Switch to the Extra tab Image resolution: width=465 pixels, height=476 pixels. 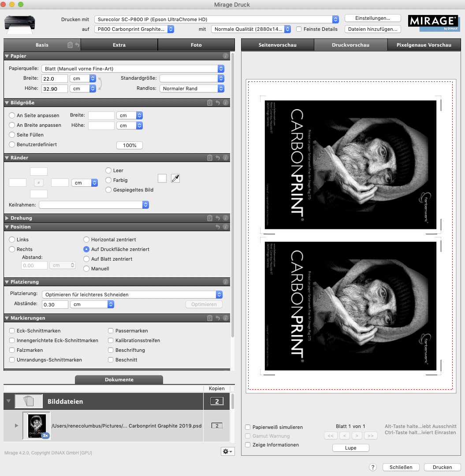pos(119,45)
